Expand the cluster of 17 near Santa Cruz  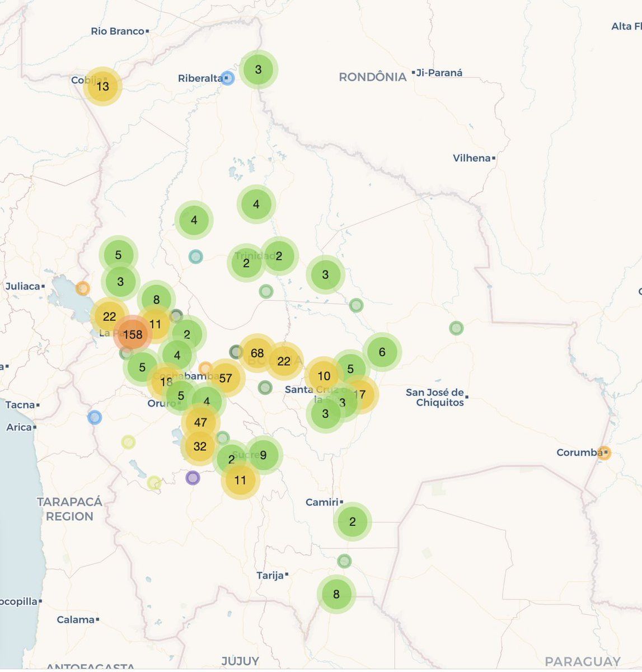[360, 394]
